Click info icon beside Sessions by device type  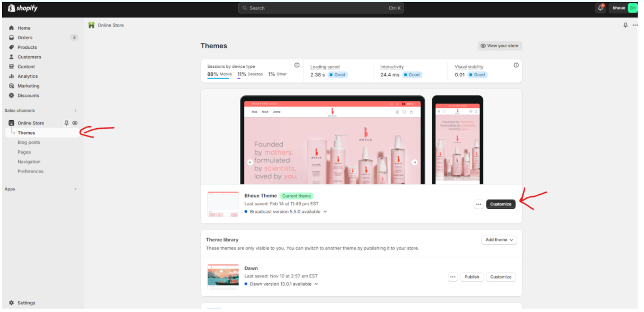click(297, 65)
